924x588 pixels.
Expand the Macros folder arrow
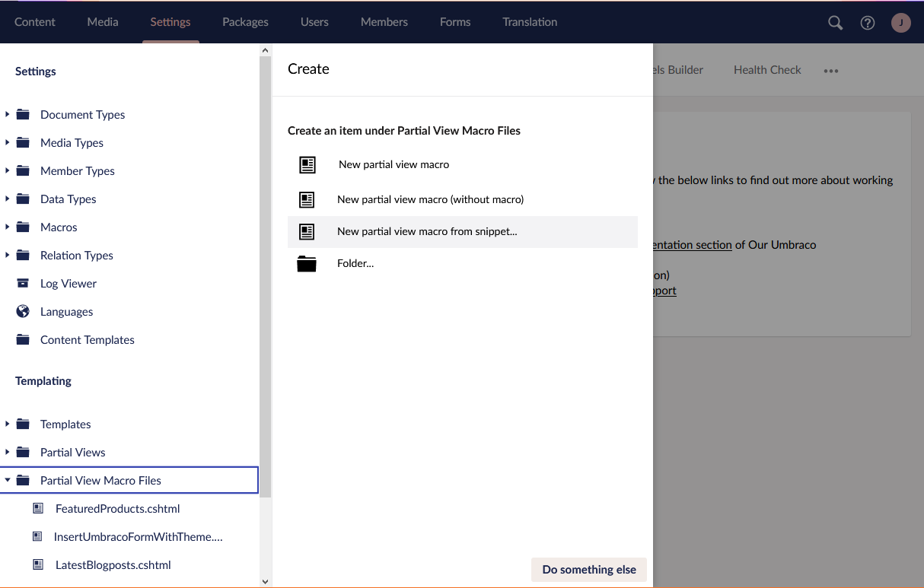pyautogui.click(x=8, y=227)
